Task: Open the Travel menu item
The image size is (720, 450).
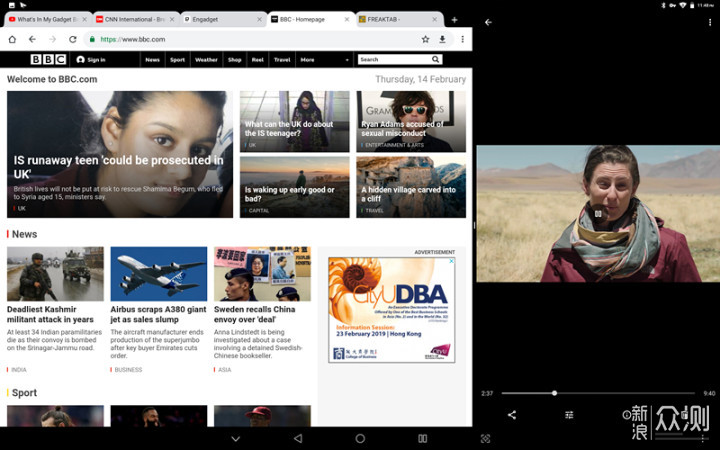Action: pos(282,60)
